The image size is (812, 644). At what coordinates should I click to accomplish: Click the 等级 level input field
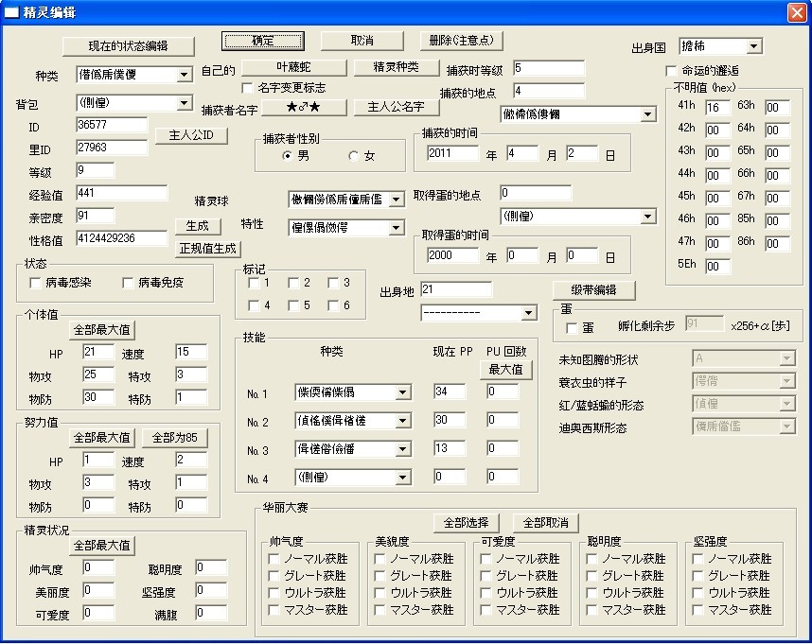pyautogui.click(x=96, y=170)
